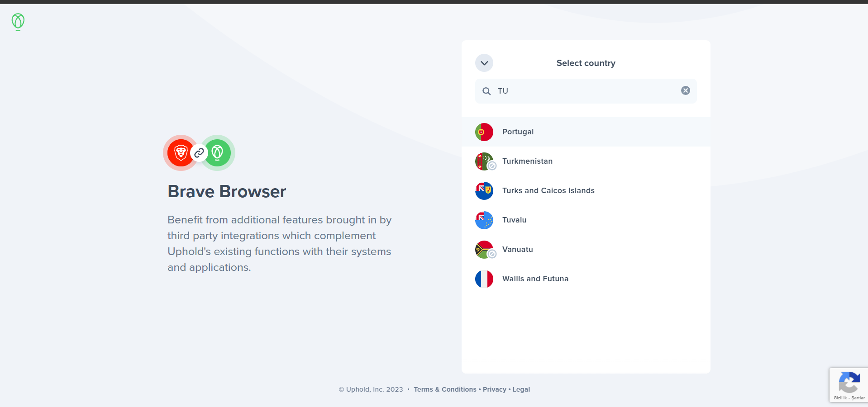Open the Legal link in footer
868x407 pixels.
click(x=521, y=389)
